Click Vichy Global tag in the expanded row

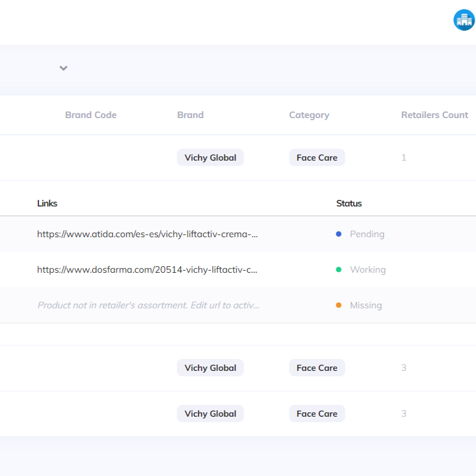coord(210,157)
